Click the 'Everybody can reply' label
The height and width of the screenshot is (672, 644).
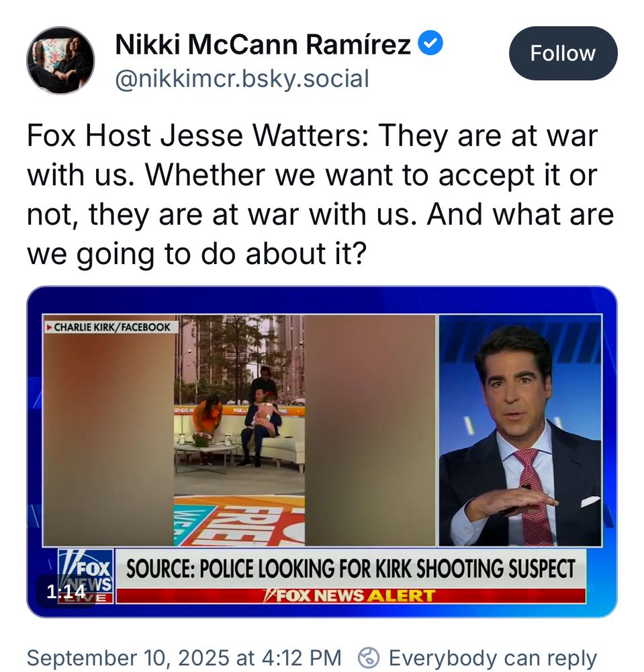pyautogui.click(x=492, y=658)
